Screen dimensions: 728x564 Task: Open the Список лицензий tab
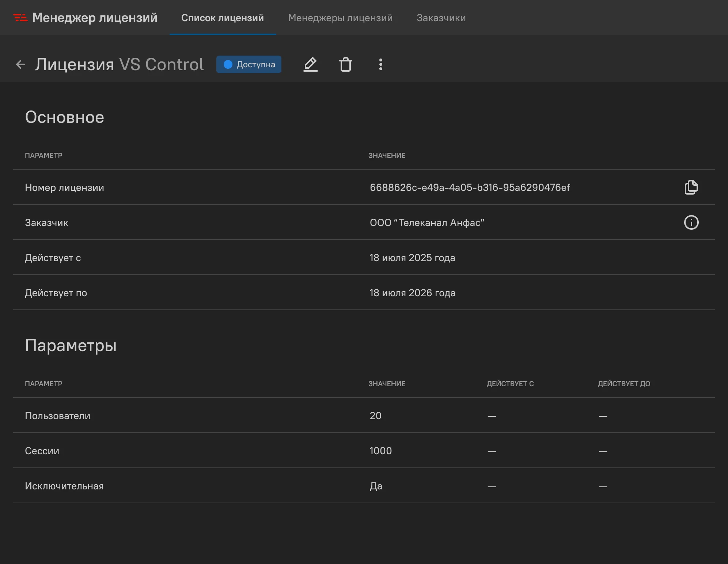pyautogui.click(x=223, y=18)
